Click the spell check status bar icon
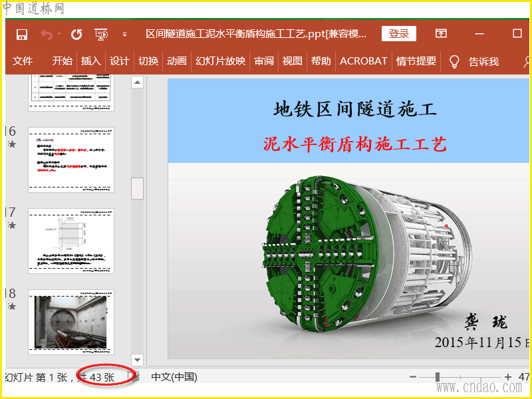 tap(135, 376)
